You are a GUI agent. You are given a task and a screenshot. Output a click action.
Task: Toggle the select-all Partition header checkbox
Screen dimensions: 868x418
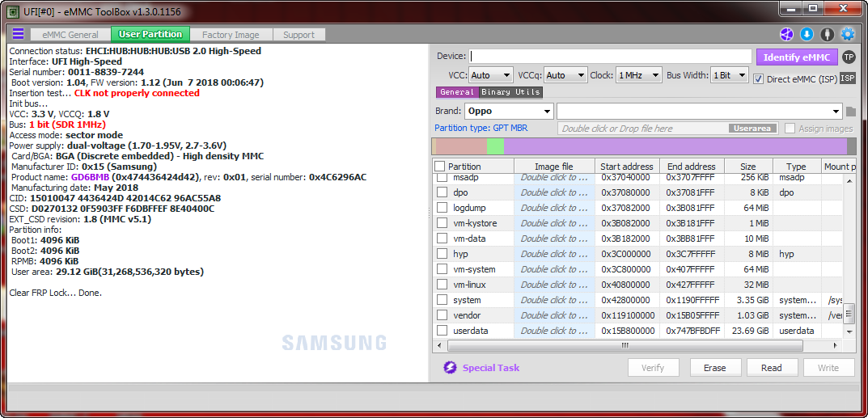[x=439, y=166]
